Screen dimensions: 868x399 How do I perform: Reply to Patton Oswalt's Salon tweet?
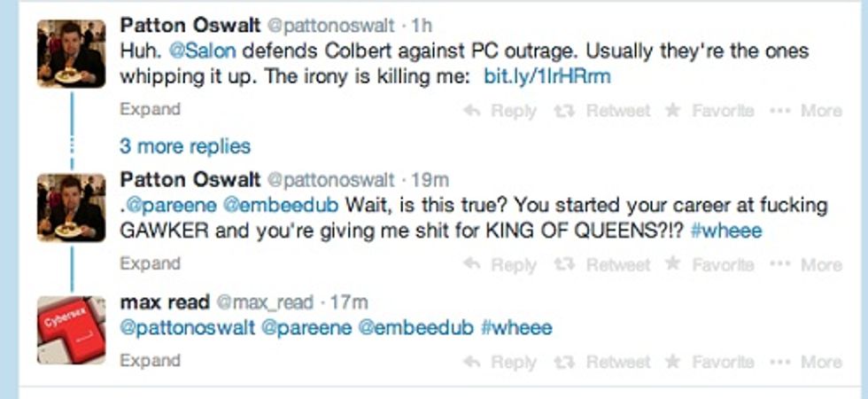pyautogui.click(x=500, y=111)
